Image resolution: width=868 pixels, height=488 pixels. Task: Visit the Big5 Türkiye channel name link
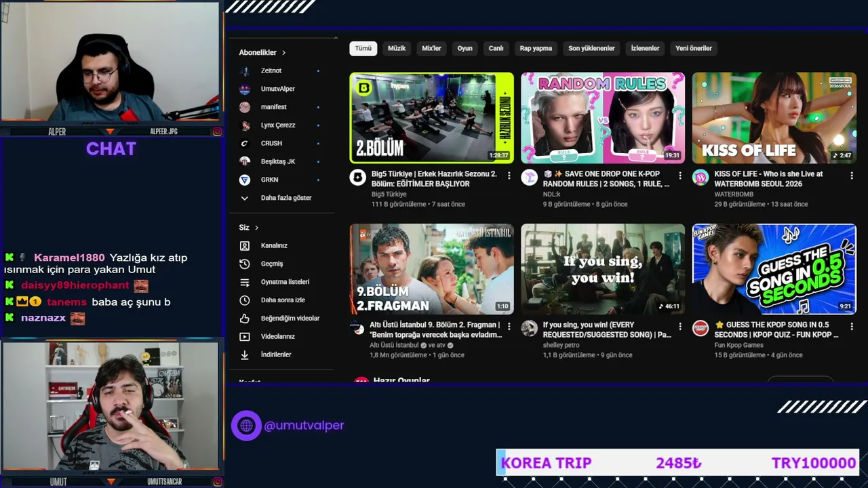point(389,195)
